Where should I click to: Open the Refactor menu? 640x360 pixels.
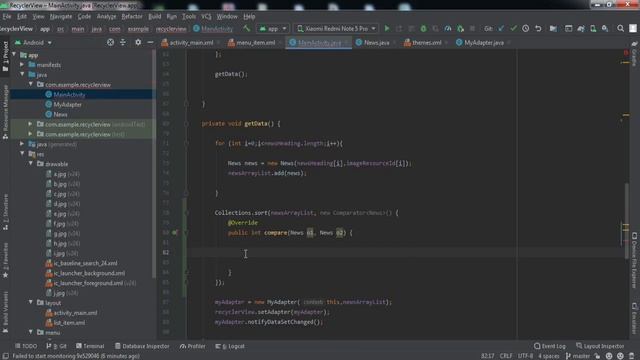(x=132, y=16)
